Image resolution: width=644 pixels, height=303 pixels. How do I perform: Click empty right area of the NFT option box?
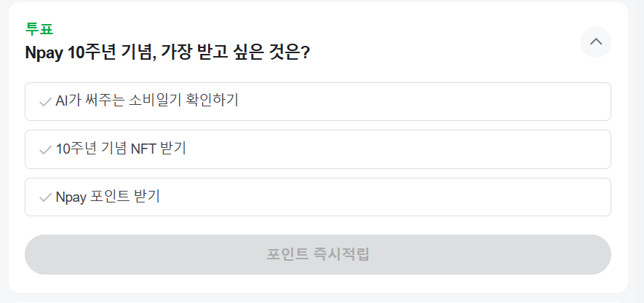click(x=509, y=149)
